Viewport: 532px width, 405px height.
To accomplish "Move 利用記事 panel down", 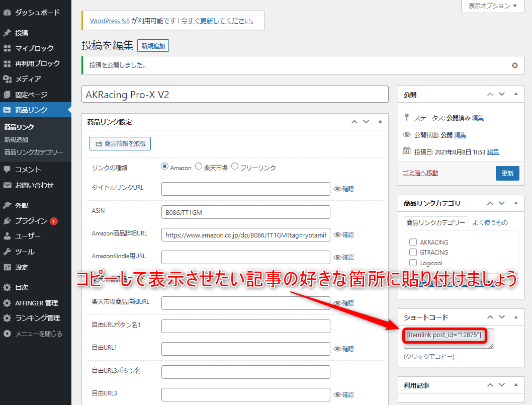I will [502, 385].
